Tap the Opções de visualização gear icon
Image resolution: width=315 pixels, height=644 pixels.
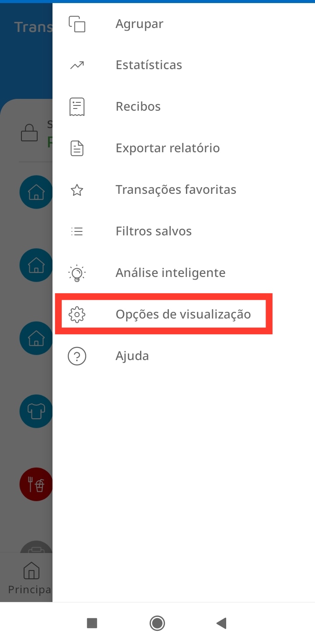click(x=77, y=315)
